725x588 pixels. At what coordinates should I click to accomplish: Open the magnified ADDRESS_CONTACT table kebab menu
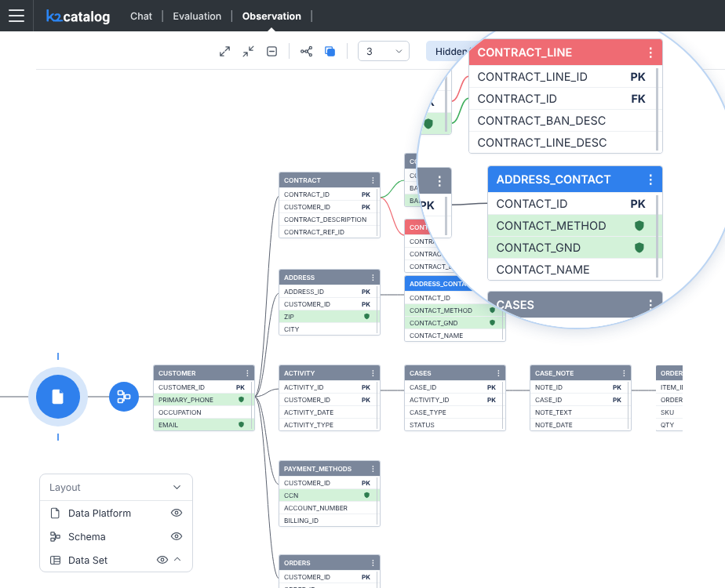click(x=650, y=180)
